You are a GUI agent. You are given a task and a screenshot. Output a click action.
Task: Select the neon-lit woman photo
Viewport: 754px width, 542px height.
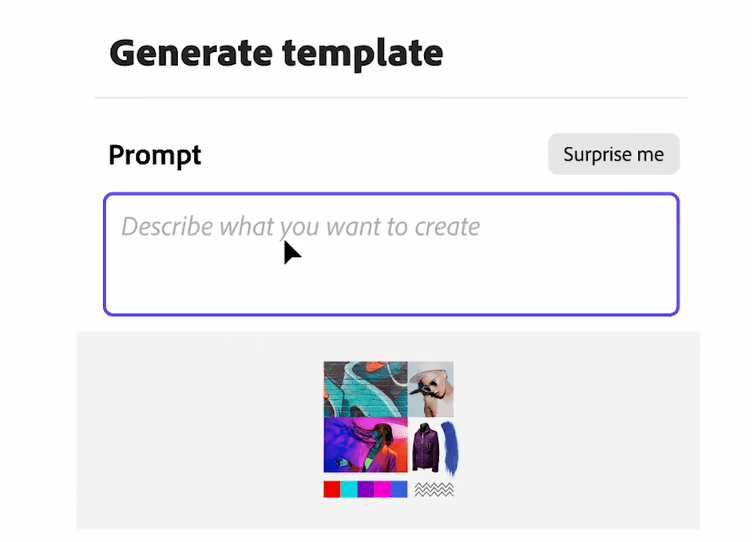[x=365, y=445]
